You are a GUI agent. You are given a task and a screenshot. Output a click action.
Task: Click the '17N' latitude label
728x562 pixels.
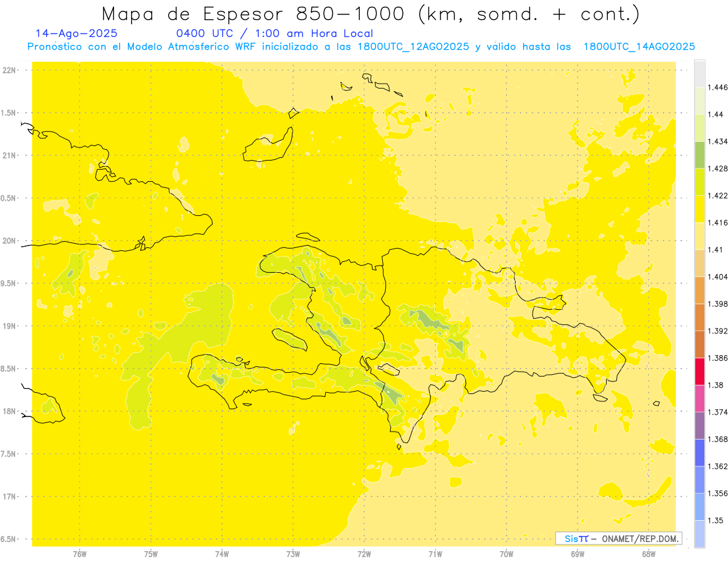[10, 497]
